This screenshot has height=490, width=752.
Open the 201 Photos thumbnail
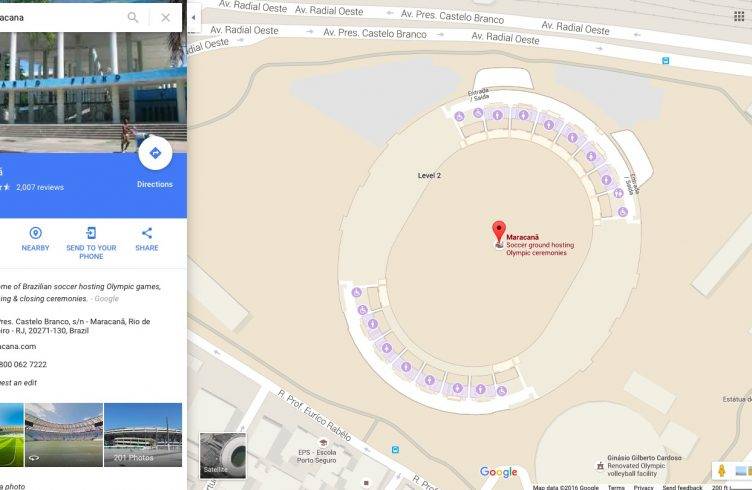click(x=143, y=435)
